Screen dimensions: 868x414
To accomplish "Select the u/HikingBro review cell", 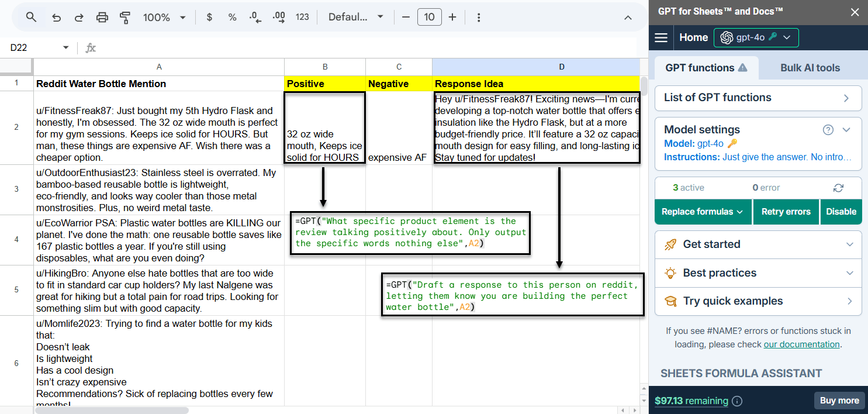I will (159, 291).
